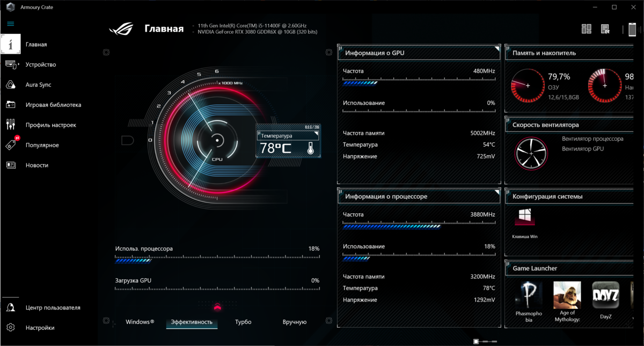Click the 725mV GPU voltage value
The width and height of the screenshot is (644, 346).
coord(486,156)
